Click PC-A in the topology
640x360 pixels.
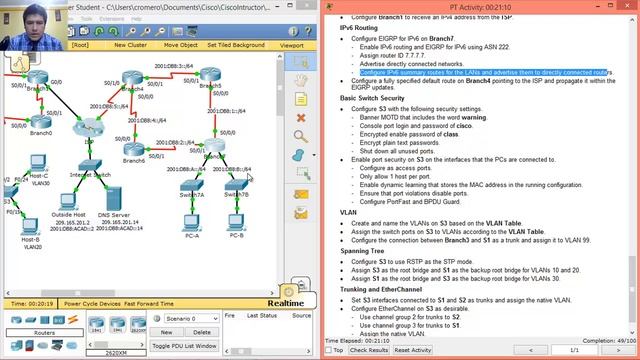pyautogui.click(x=192, y=223)
